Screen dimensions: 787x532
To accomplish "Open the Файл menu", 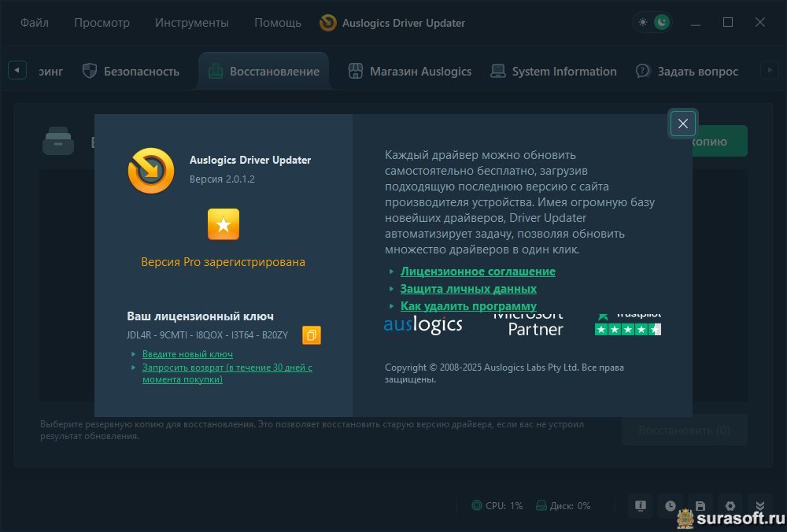I will pos(34,23).
